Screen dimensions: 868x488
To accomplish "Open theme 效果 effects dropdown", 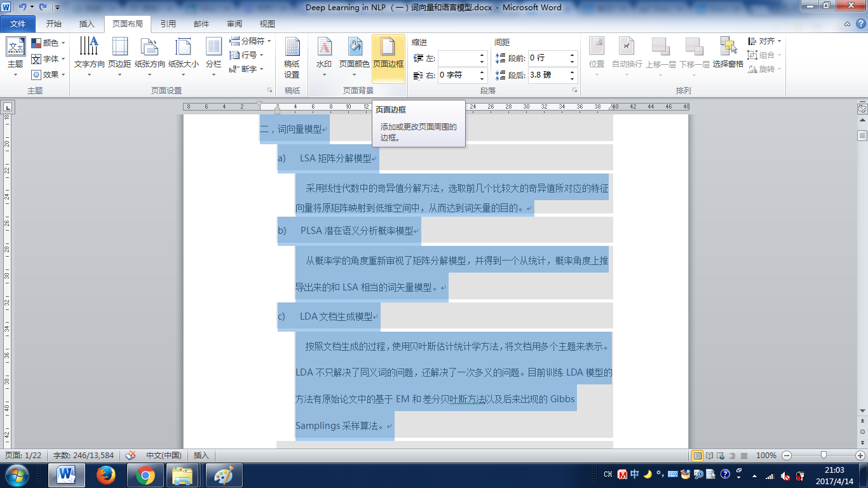I will (48, 74).
